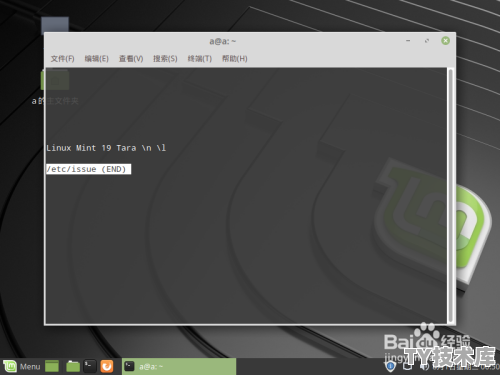Open the 查看(V) menu
This screenshot has height=375, width=500.
coord(131,59)
